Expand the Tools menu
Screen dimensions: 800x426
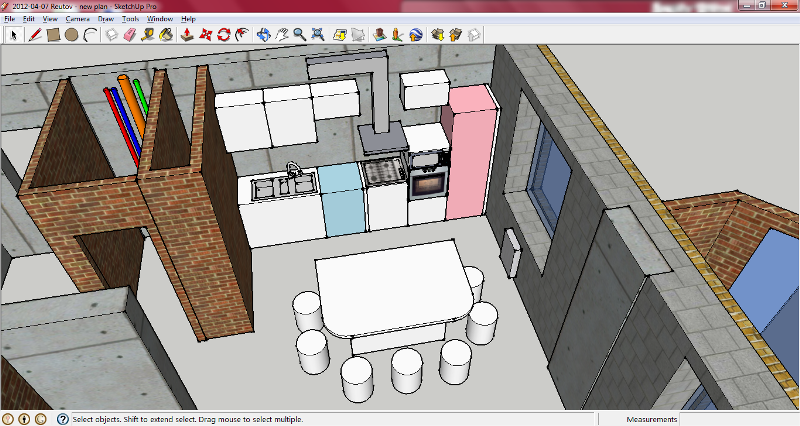click(x=131, y=19)
